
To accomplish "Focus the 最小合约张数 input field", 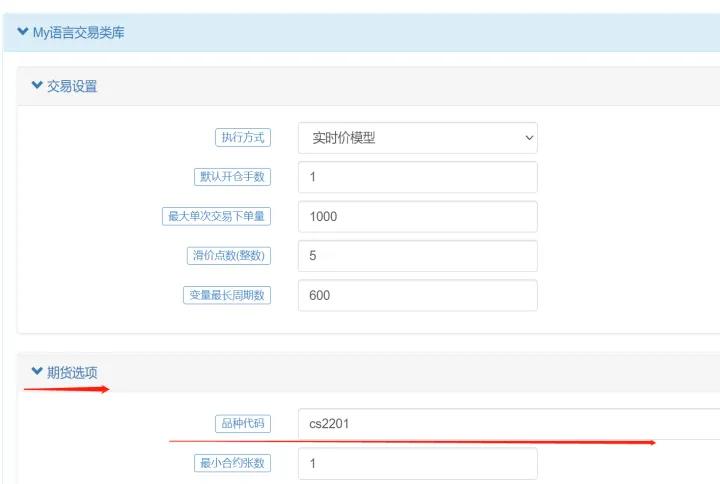I will pyautogui.click(x=417, y=463).
